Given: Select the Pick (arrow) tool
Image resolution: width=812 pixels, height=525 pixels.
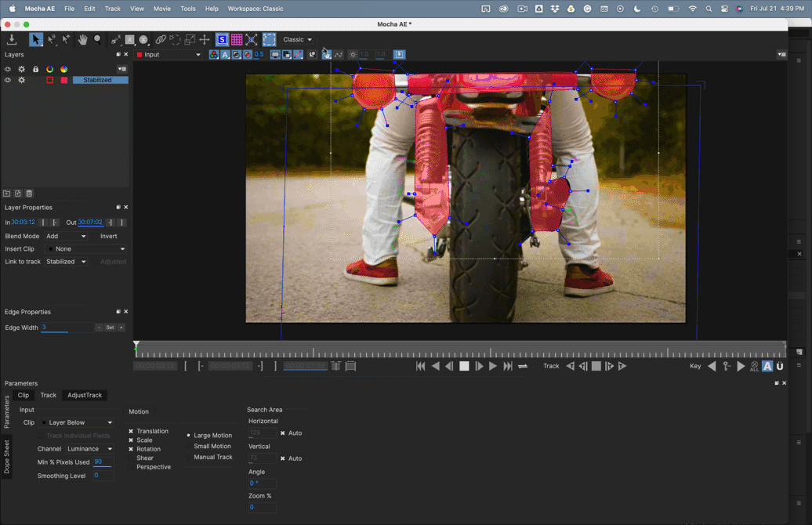Looking at the screenshot, I should pos(36,39).
